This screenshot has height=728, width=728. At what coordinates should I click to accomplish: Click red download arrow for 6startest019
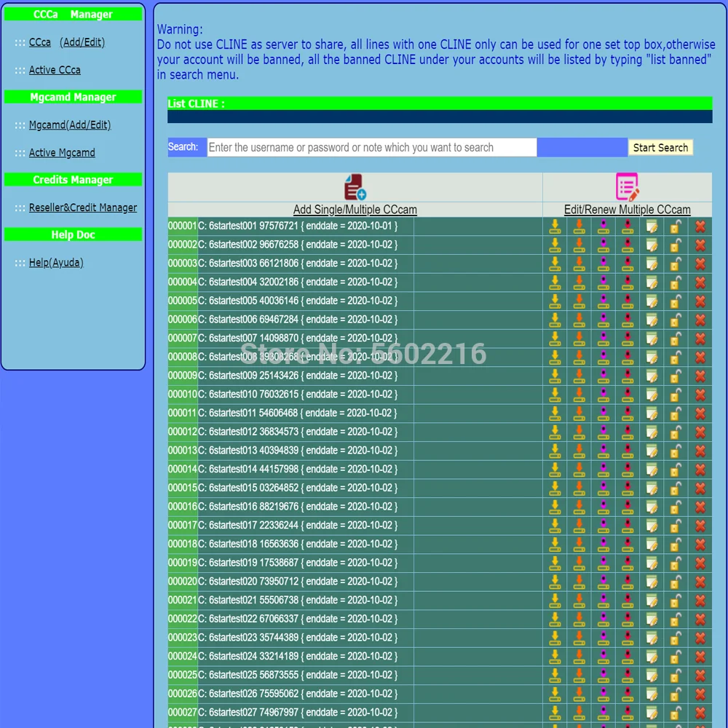[628, 563]
